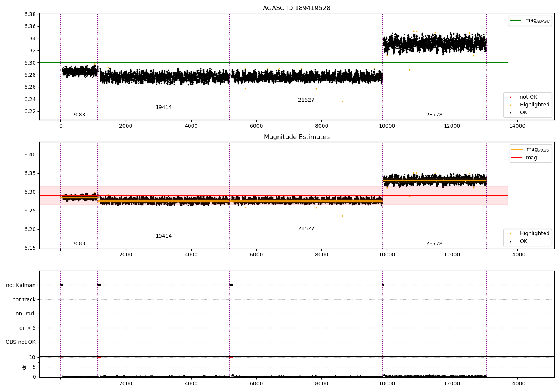Click the 8000 x-tick under the middle plot
Viewport: 560px width, 392px height.
(321, 255)
